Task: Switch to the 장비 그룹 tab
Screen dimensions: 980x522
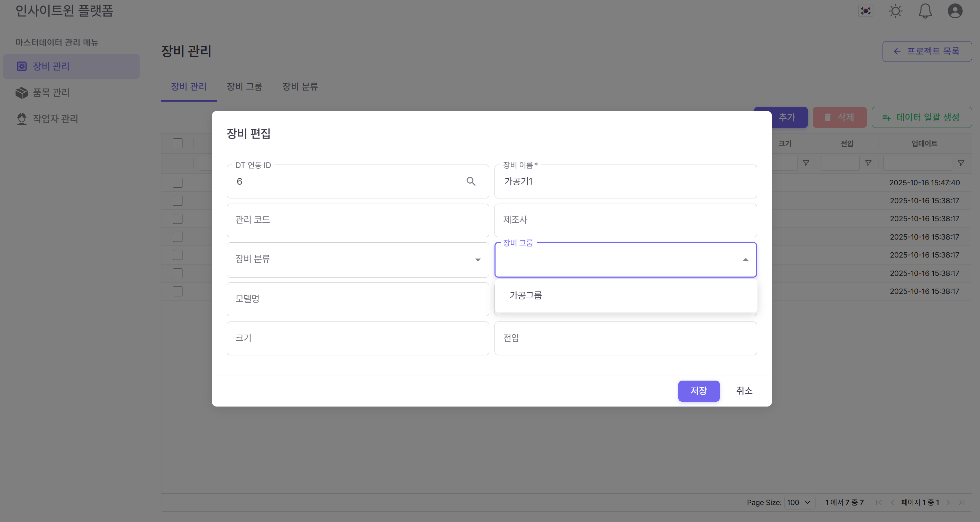Action: pyautogui.click(x=244, y=87)
